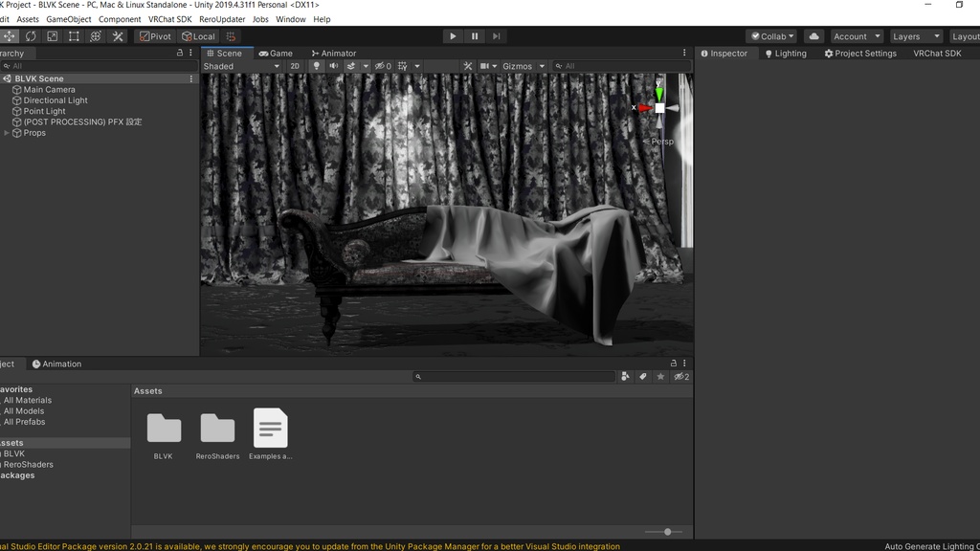Open the cloud services icon
The width and height of the screenshot is (980, 551).
click(x=813, y=36)
